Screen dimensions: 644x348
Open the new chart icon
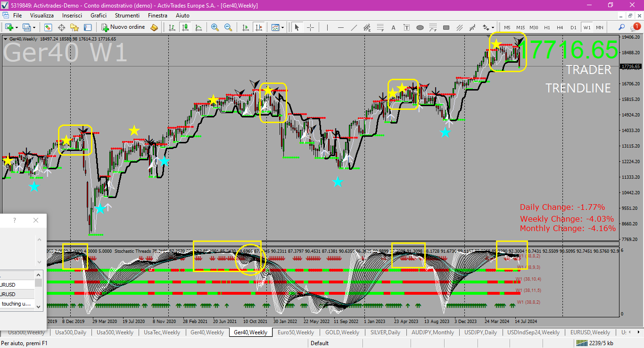coord(9,27)
